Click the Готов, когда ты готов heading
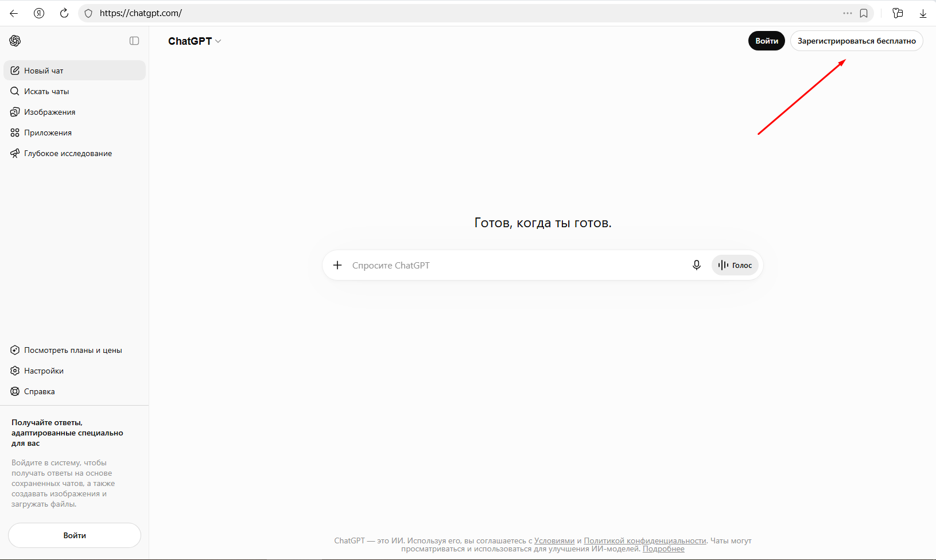936x560 pixels. [x=543, y=223]
